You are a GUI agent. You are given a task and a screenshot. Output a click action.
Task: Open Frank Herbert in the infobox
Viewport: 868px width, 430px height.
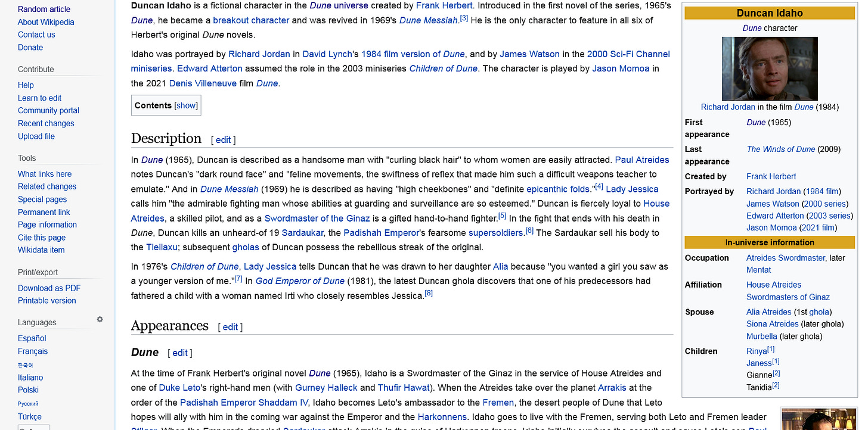(x=771, y=176)
